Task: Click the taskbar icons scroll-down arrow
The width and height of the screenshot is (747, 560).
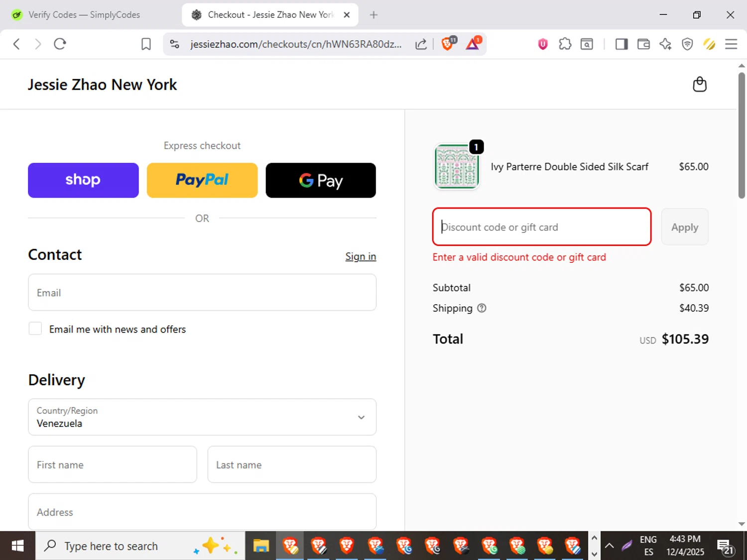Action: (x=594, y=554)
